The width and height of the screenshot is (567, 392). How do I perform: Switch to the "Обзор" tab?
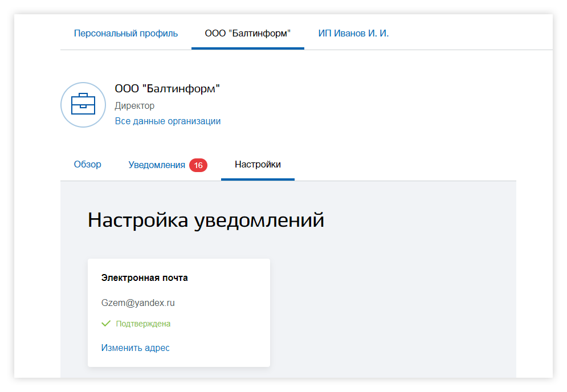87,164
